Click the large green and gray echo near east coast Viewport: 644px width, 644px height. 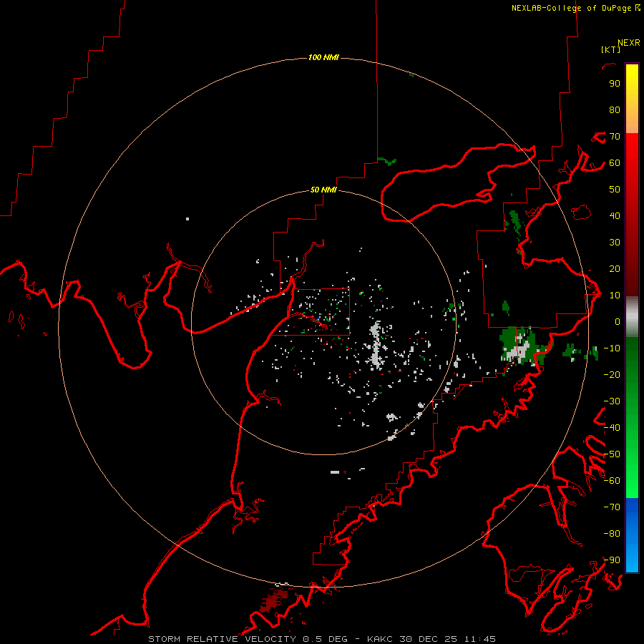point(524,346)
